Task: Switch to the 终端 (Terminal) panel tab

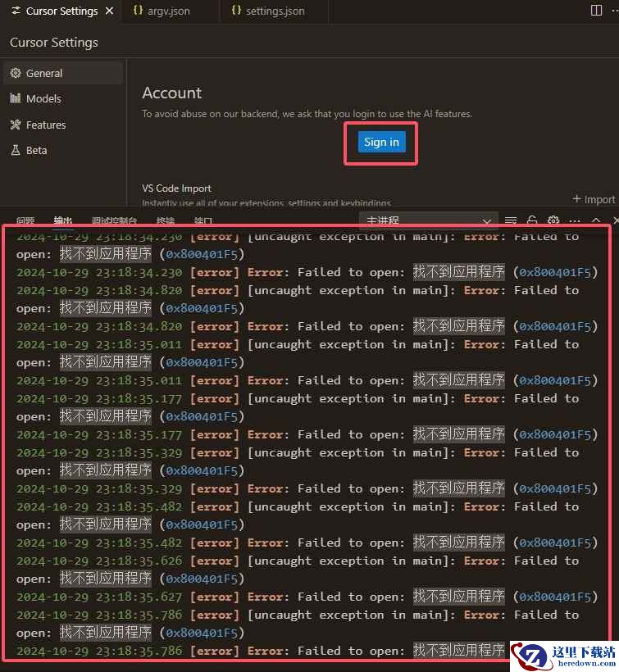Action: click(x=166, y=221)
